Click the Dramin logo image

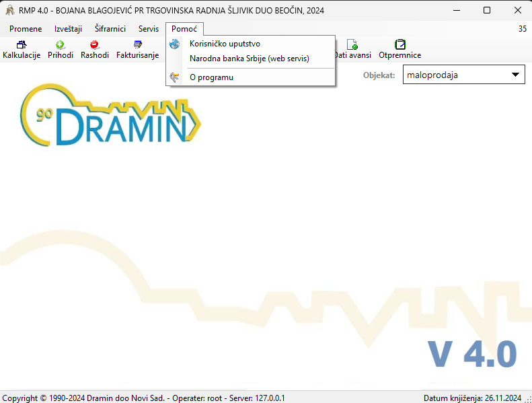110,115
